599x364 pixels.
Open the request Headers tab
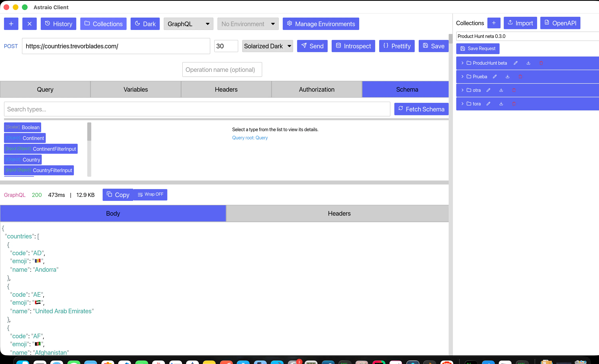(226, 89)
